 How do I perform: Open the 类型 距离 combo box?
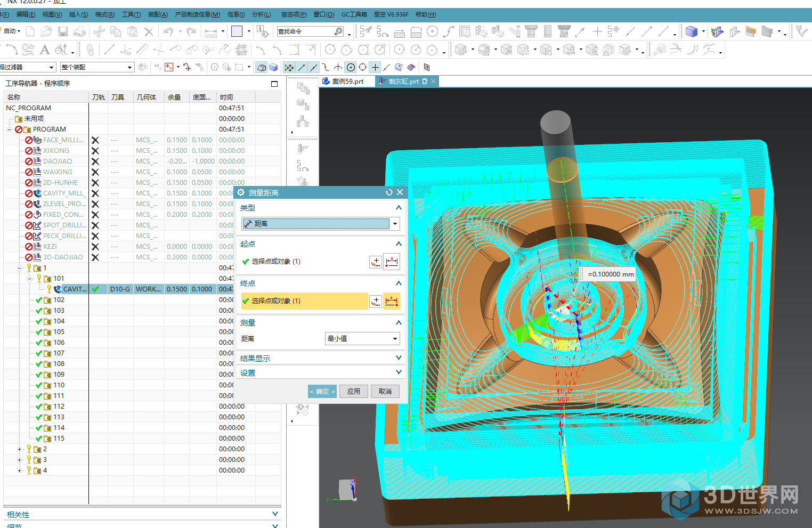321,224
